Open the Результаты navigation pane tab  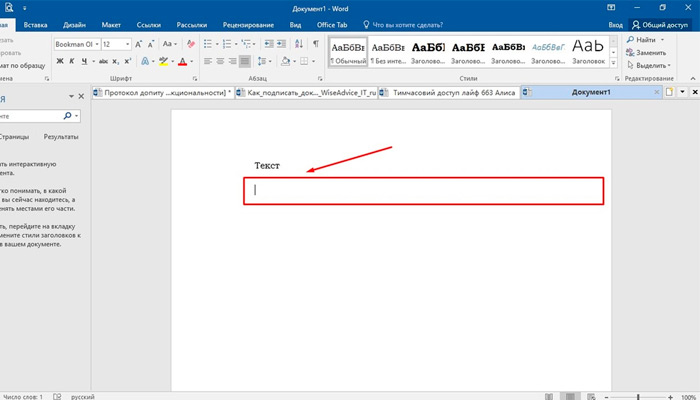[61, 137]
